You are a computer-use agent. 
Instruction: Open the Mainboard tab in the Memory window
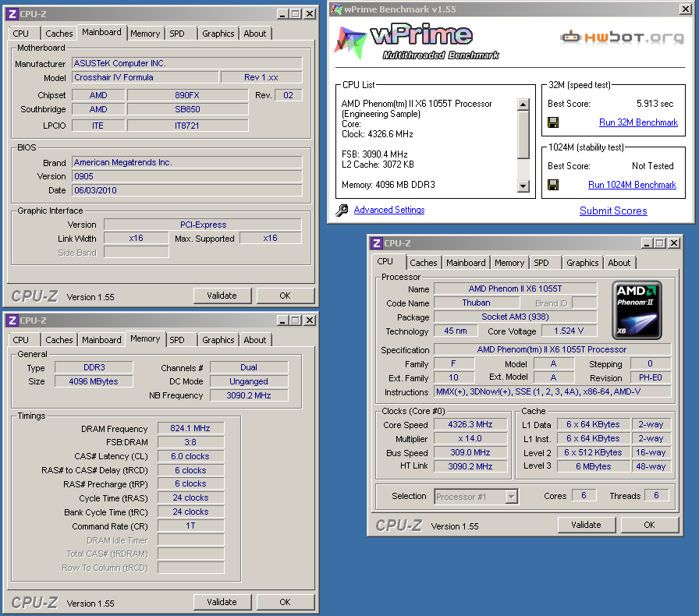[x=101, y=340]
